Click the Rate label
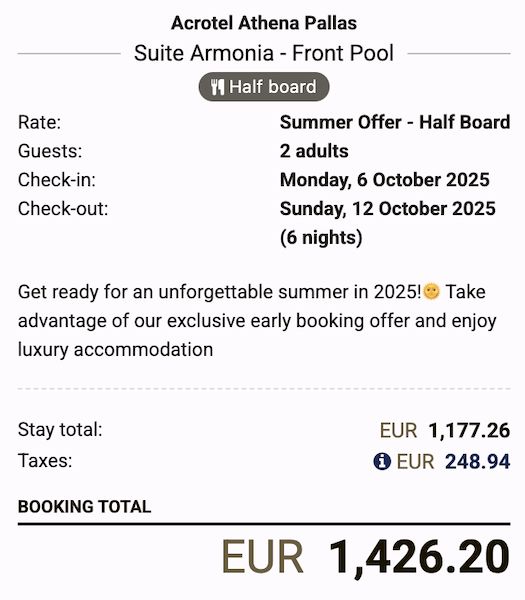The image size is (525, 600). tap(39, 122)
